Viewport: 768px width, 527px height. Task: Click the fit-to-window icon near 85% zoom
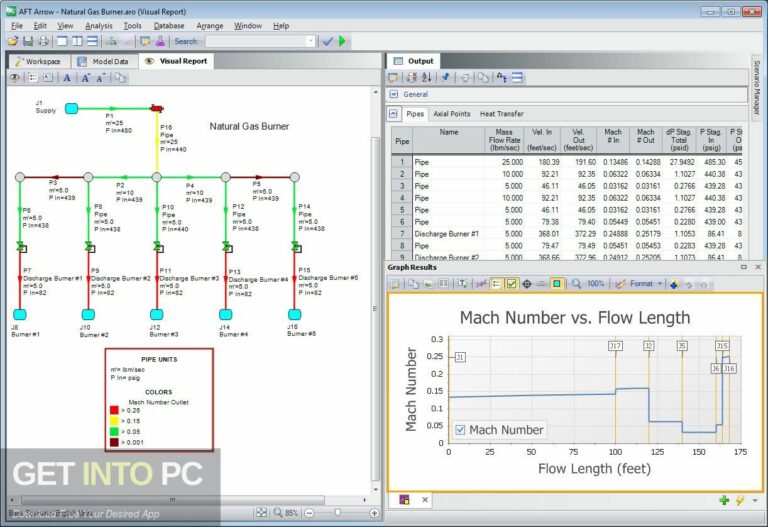click(262, 513)
